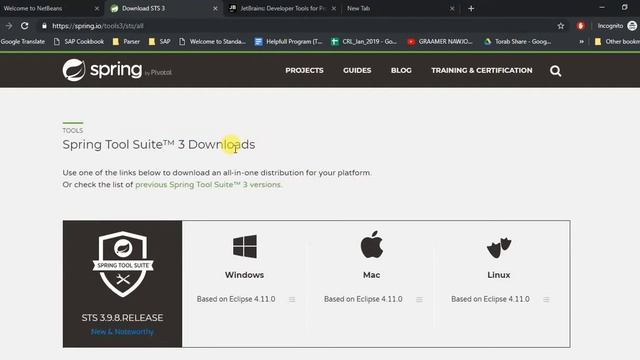
Task: Expand Linux download options list
Action: [x=546, y=300]
